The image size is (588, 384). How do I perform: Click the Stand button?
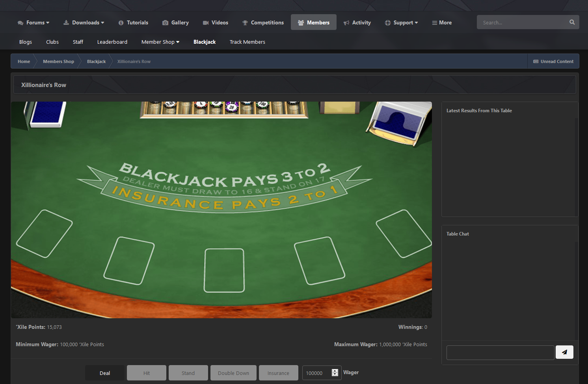pyautogui.click(x=188, y=373)
